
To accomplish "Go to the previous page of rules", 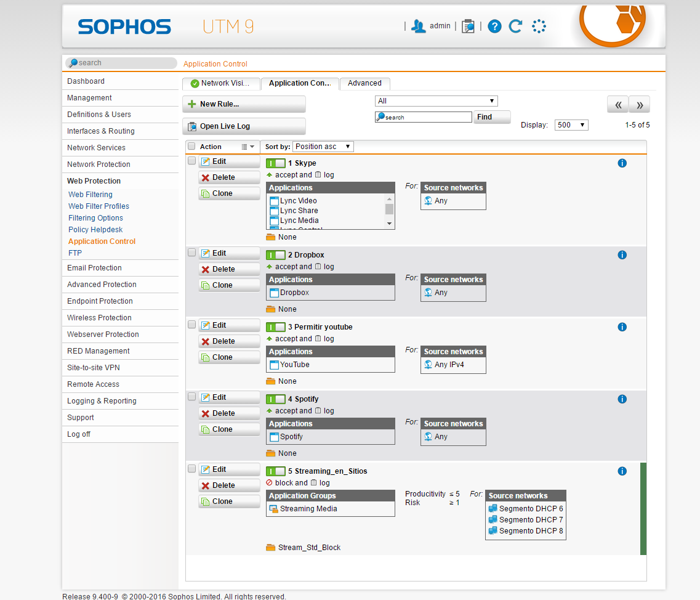I will coord(618,105).
